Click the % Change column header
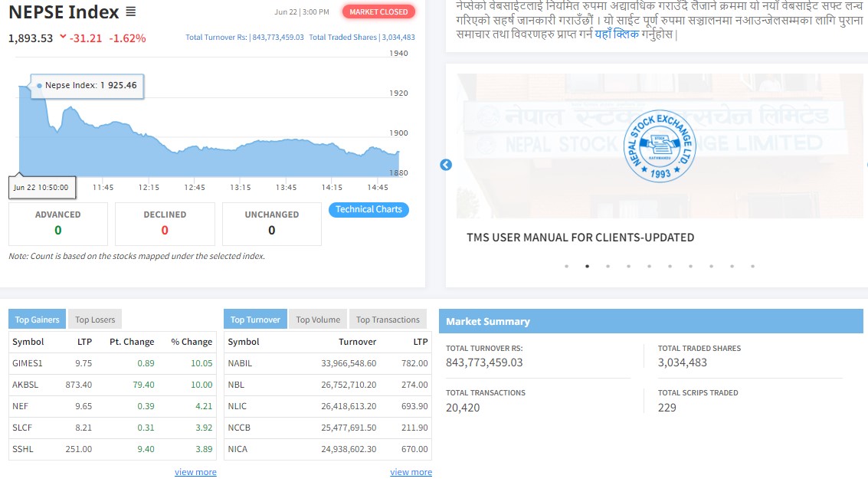 tap(192, 342)
